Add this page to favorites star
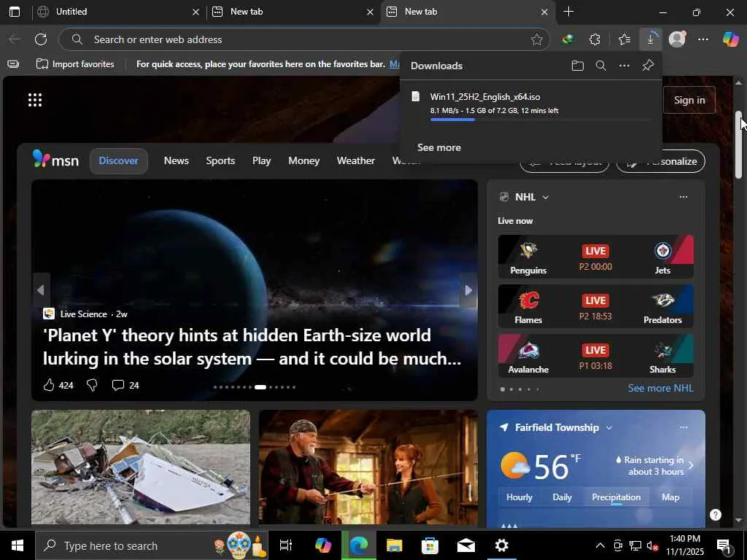This screenshot has height=560, width=747. pos(536,39)
